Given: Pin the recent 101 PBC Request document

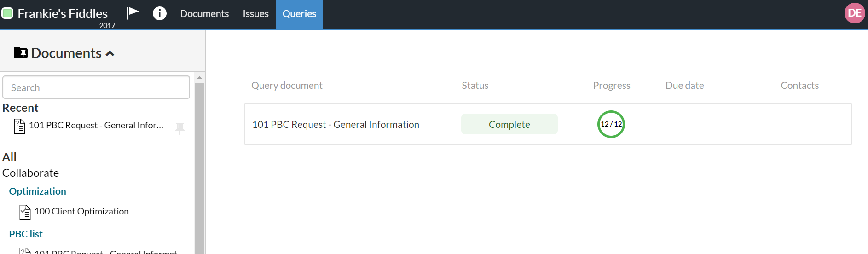Looking at the screenshot, I should tap(180, 127).
